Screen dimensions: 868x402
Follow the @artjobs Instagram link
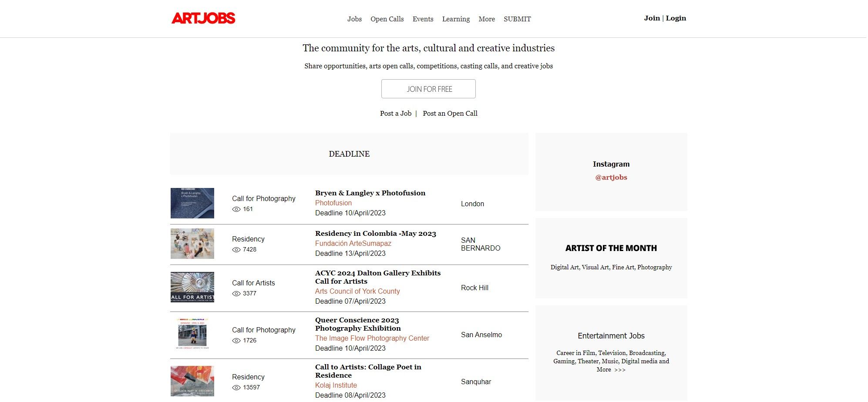coord(611,178)
